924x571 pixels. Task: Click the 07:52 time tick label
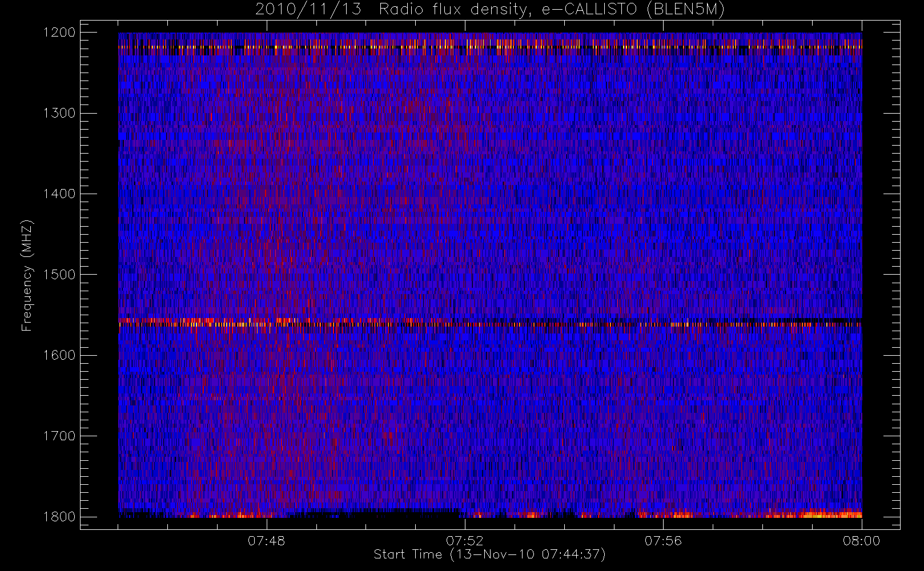(464, 541)
